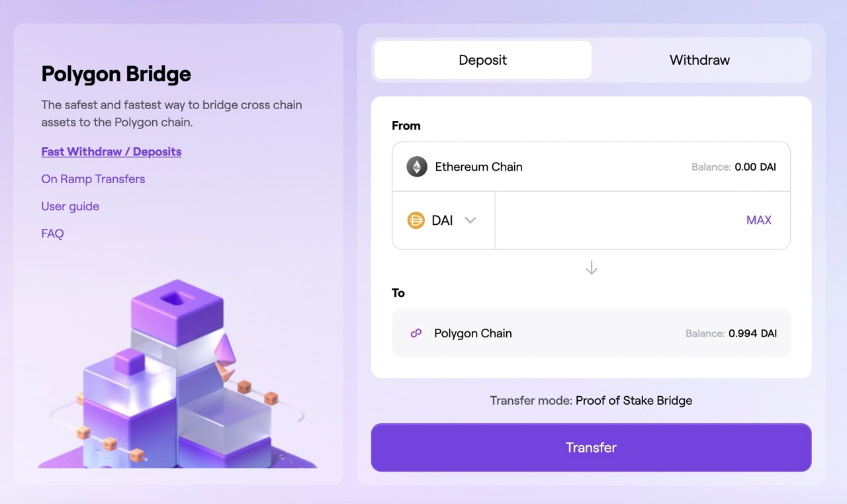Click the Polygon Bridge blocks illustration
The image size is (847, 504).
pos(177,377)
